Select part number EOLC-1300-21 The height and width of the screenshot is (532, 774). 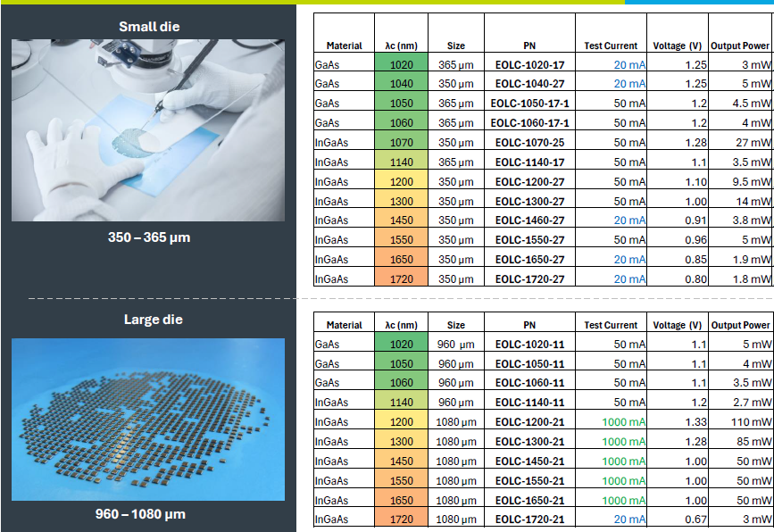529,442
